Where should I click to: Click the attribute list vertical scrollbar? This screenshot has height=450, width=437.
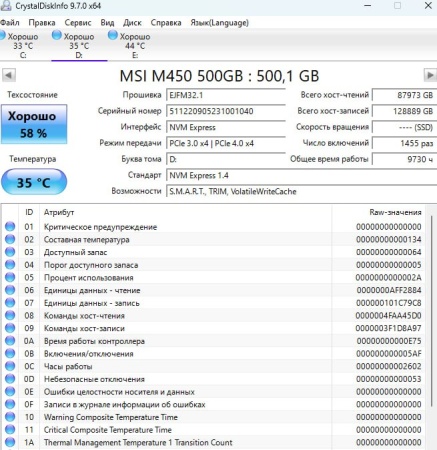[432, 310]
